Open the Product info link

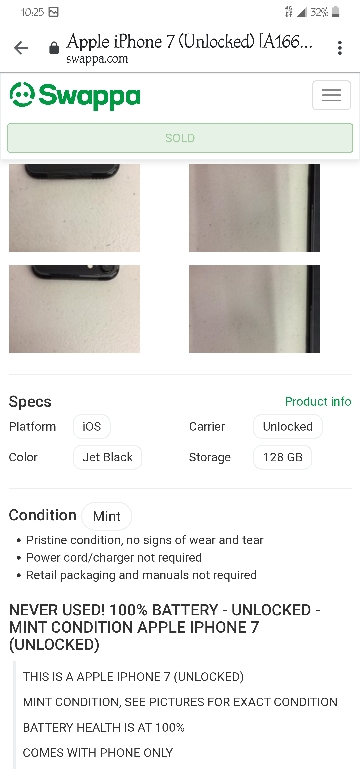tap(318, 401)
